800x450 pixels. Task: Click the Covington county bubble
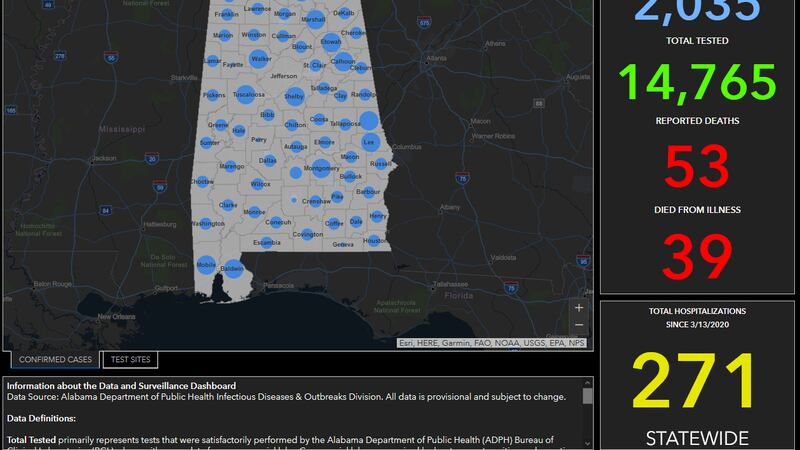point(307,234)
